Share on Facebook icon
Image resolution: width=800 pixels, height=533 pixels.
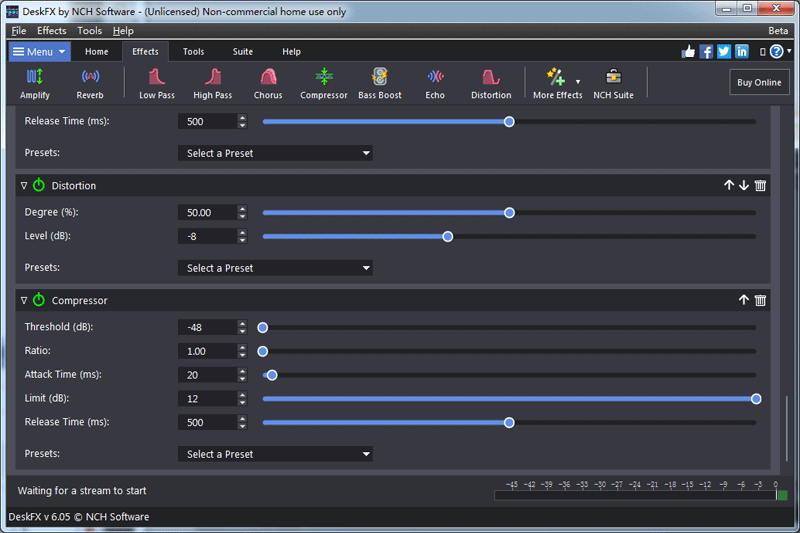coord(706,52)
